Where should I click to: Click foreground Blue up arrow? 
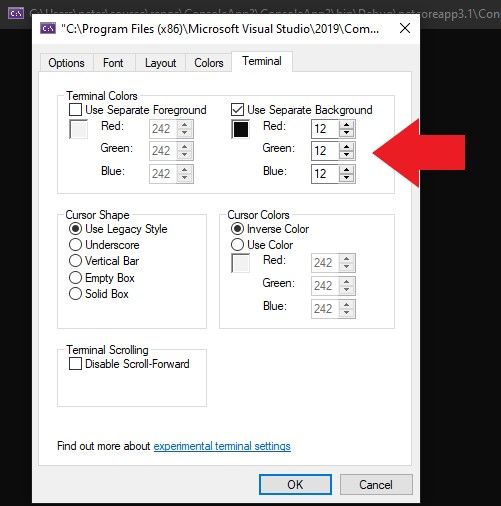[x=185, y=170]
